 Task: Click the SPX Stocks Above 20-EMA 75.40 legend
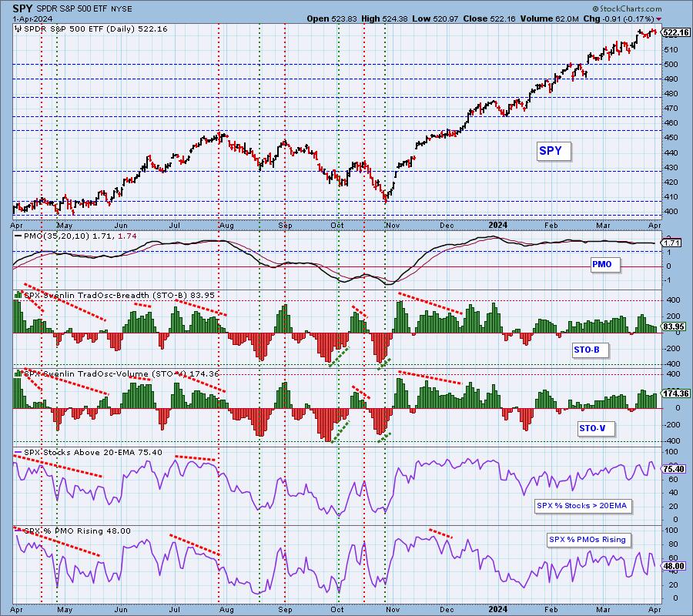[x=93, y=453]
